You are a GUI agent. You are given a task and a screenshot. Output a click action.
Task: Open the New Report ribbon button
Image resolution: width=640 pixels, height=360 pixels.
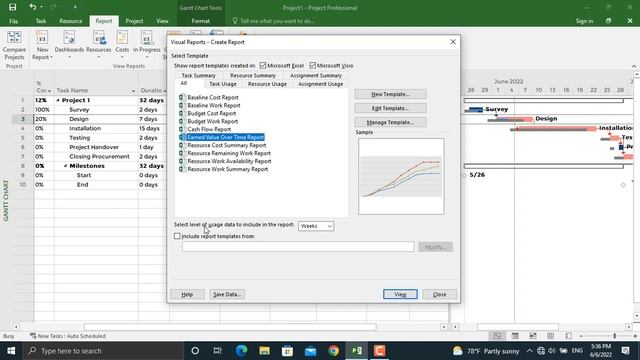point(42,46)
